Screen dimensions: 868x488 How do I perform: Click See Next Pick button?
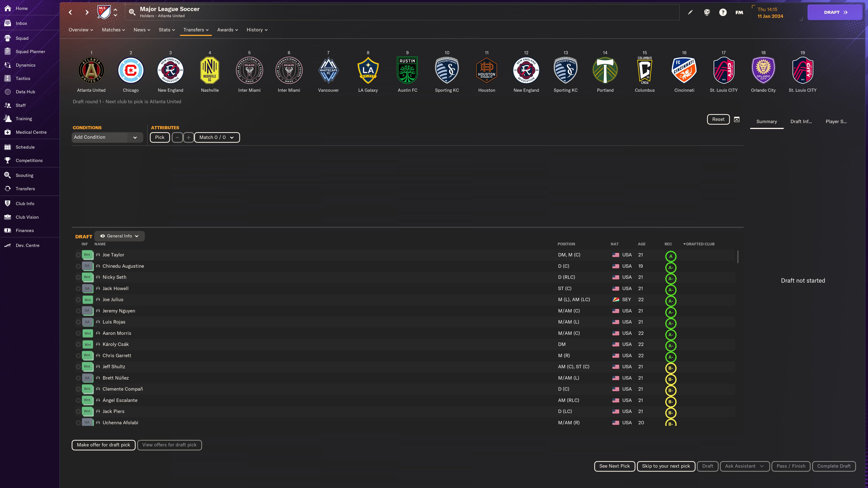point(615,466)
